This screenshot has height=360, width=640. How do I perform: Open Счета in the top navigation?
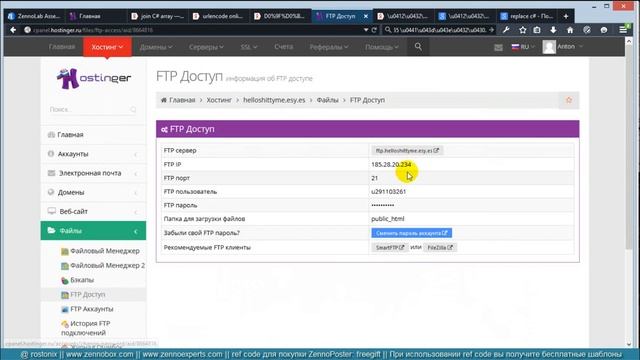tap(283, 47)
